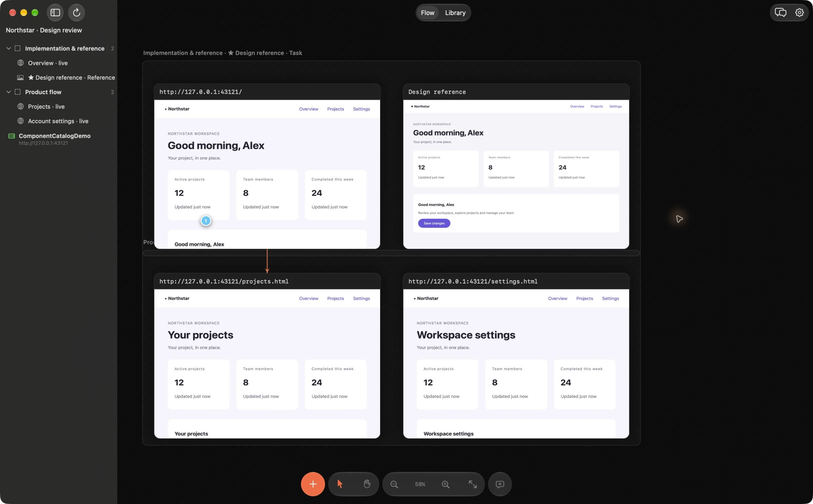Collapse the Product flow group

click(x=8, y=92)
